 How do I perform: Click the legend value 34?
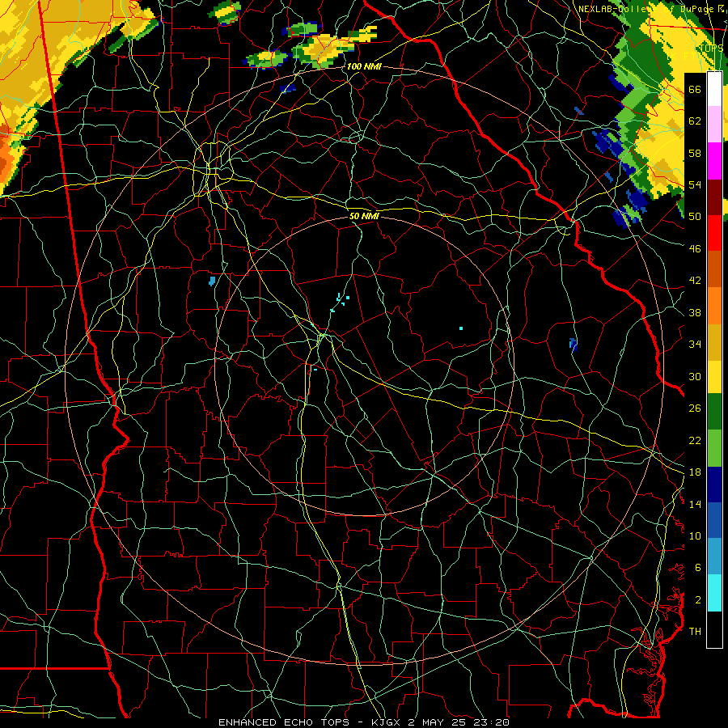pos(695,344)
